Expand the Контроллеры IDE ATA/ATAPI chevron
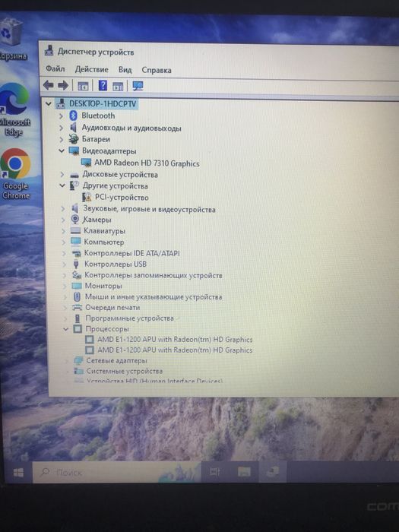399x532 pixels. [64, 253]
